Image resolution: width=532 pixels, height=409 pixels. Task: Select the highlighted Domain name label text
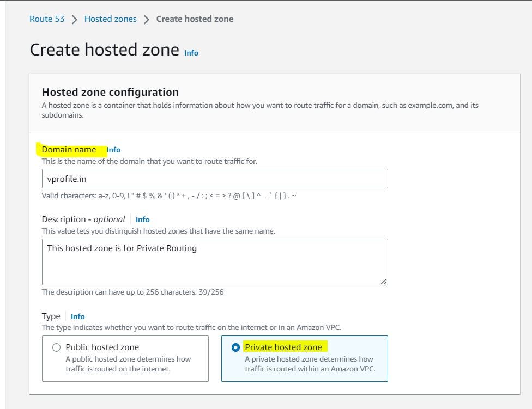68,149
